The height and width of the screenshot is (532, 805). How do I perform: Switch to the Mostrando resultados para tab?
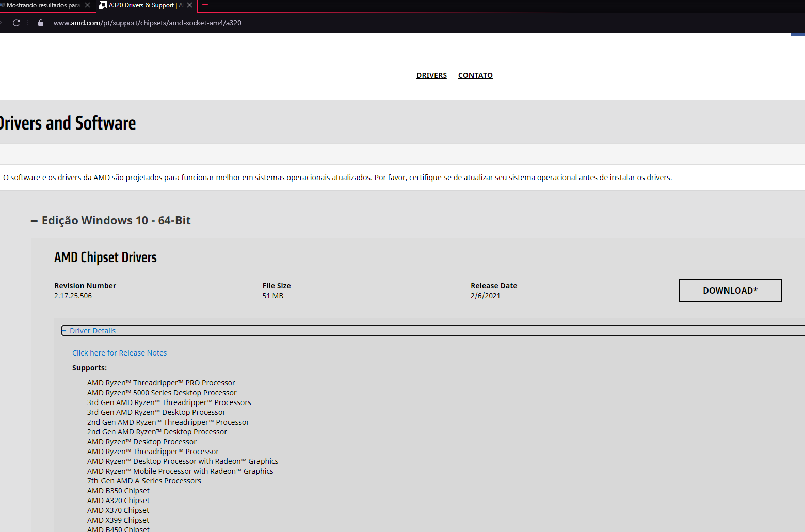43,5
